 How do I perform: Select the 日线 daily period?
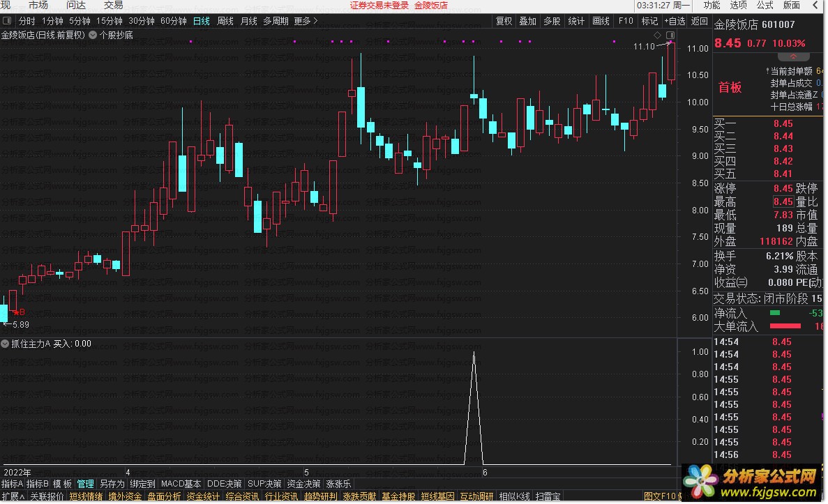click(201, 21)
